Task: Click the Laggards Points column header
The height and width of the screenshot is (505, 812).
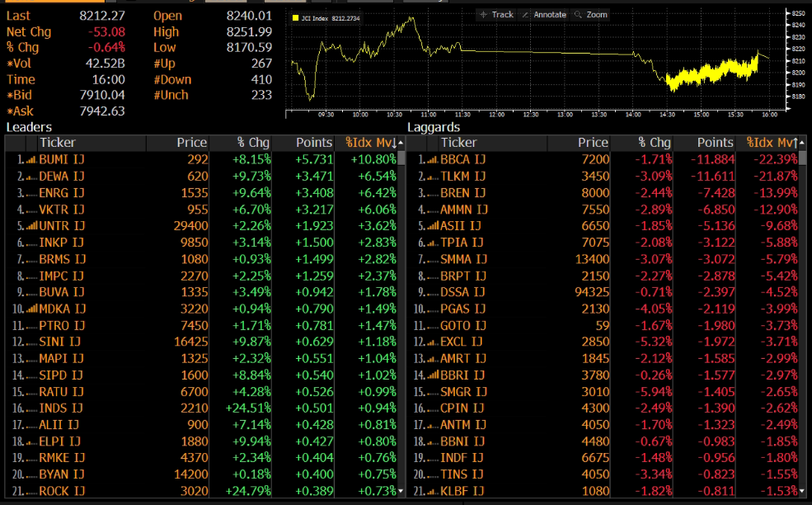Action: tap(714, 143)
